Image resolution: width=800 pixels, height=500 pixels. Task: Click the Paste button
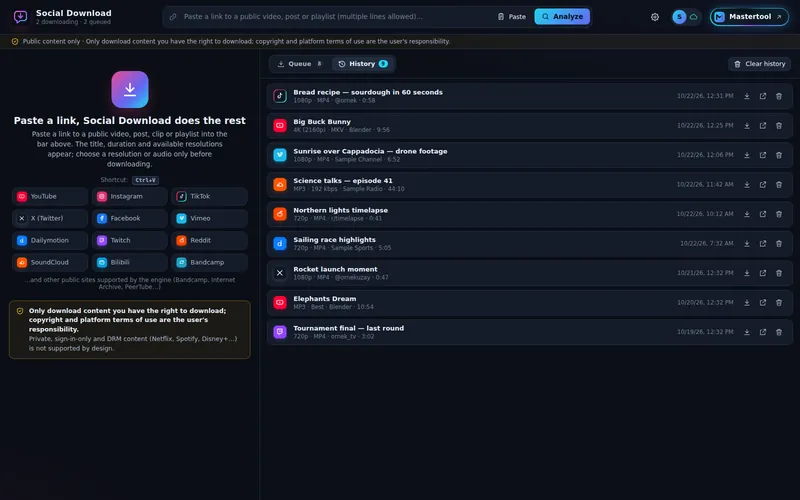pyautogui.click(x=512, y=17)
